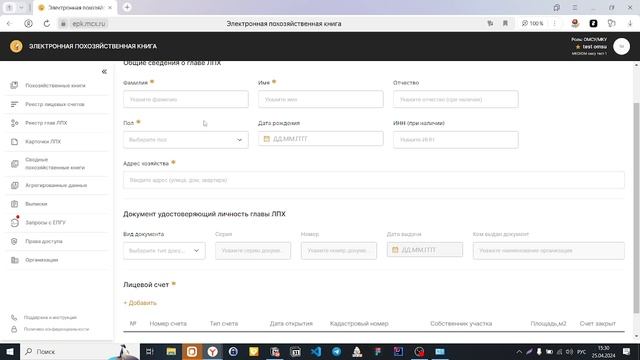Click the 100% zoom indicator in browser
Image resolution: width=640 pixels, height=360 pixels.
[532, 24]
